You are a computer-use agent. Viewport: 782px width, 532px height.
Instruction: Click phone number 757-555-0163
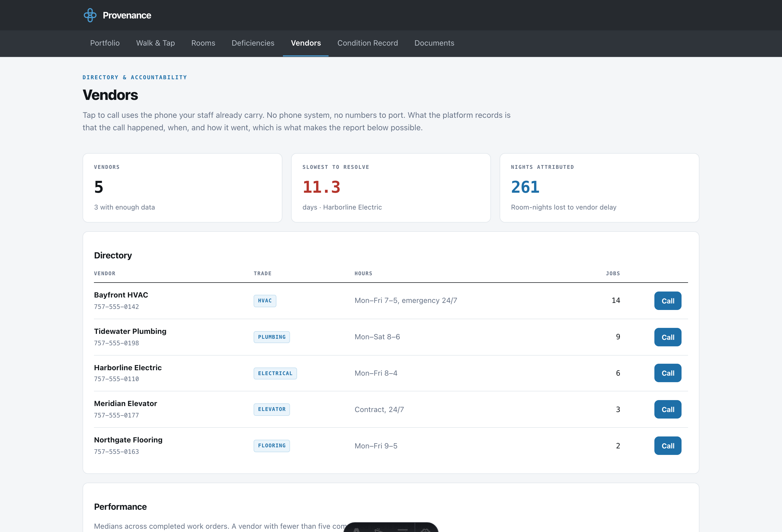(x=116, y=452)
